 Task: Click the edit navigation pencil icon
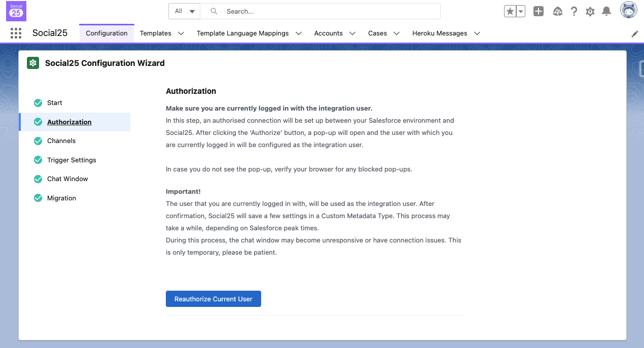pyautogui.click(x=634, y=34)
